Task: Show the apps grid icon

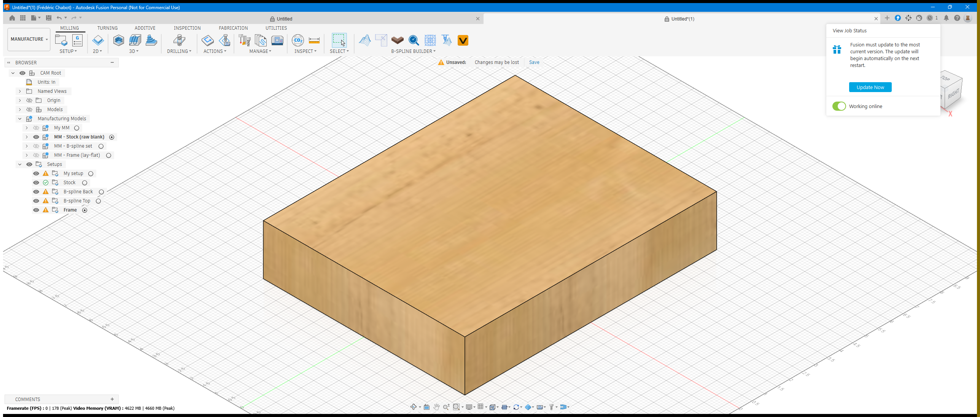Action: coord(23,18)
